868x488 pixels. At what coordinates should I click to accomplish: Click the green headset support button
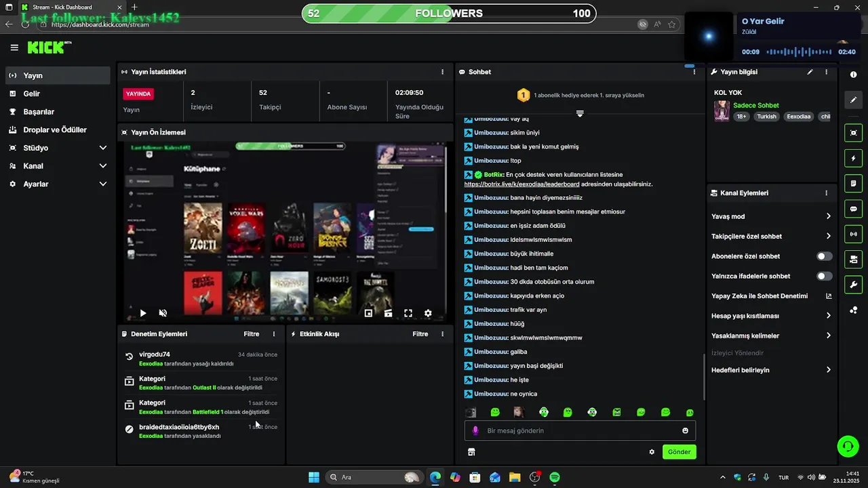pyautogui.click(x=848, y=446)
